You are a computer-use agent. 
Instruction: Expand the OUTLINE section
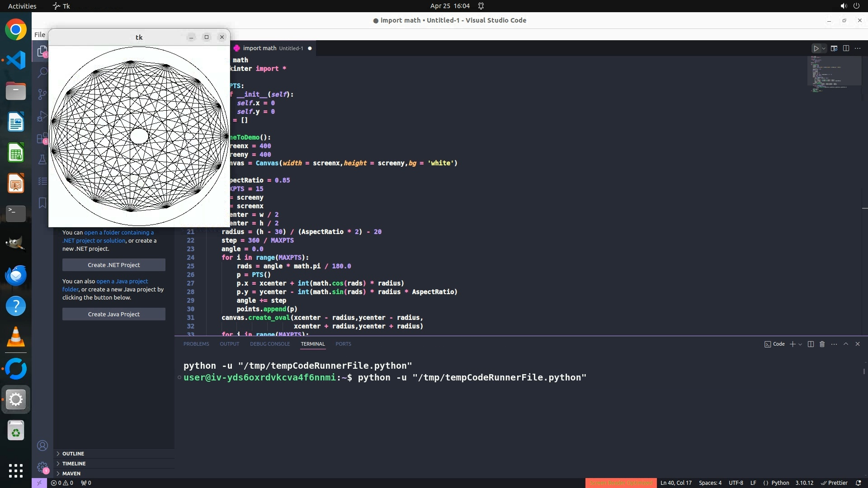coord(73,453)
